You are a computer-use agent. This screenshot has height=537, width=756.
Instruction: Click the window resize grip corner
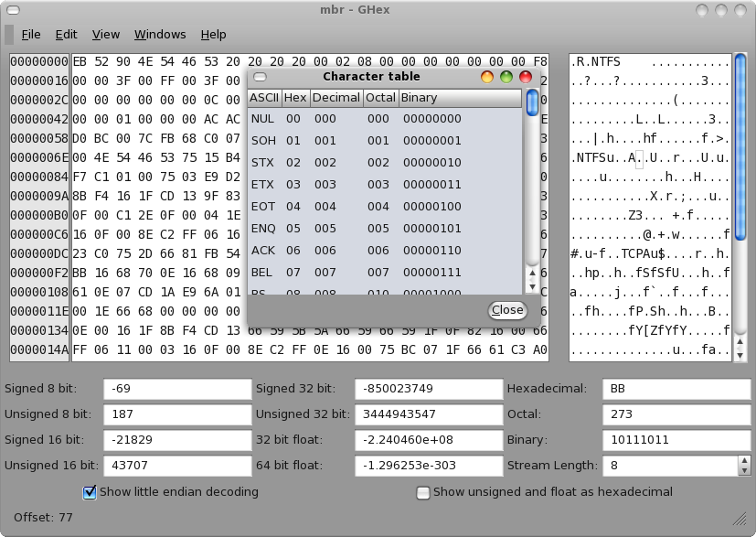[x=740, y=519]
